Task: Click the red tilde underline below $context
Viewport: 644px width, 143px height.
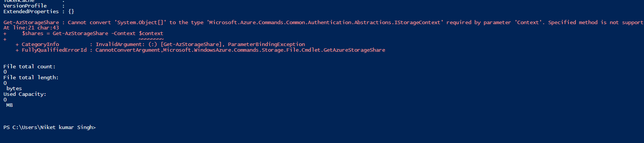Action: [x=151, y=39]
